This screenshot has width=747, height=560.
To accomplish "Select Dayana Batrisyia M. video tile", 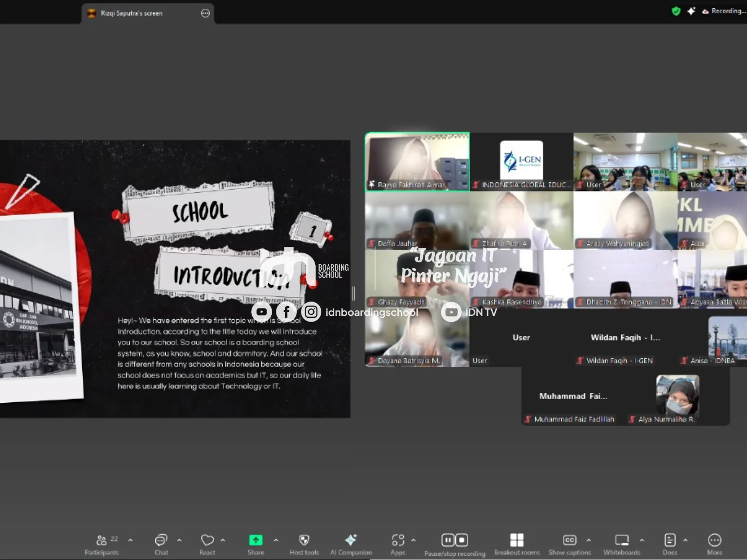I will pos(417,338).
